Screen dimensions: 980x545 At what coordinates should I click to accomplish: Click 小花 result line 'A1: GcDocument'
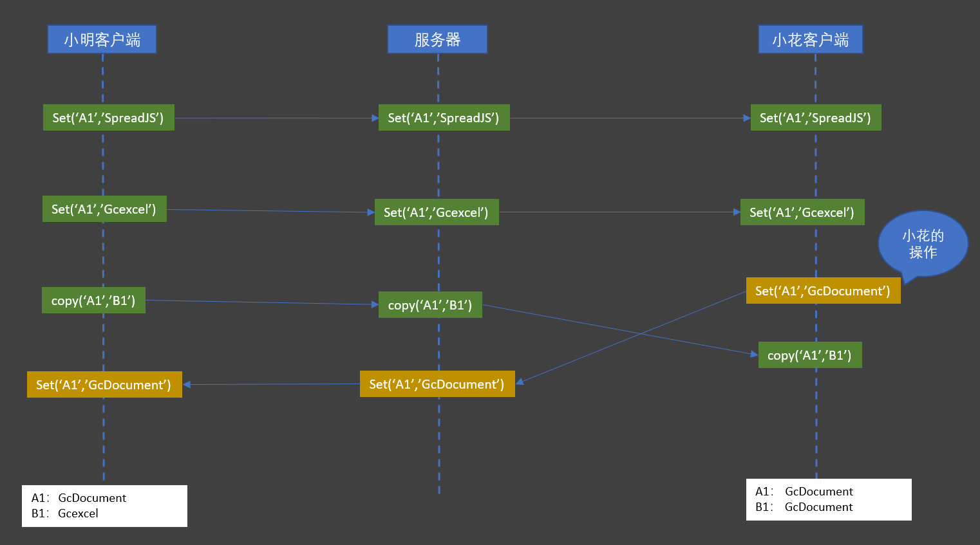click(804, 492)
